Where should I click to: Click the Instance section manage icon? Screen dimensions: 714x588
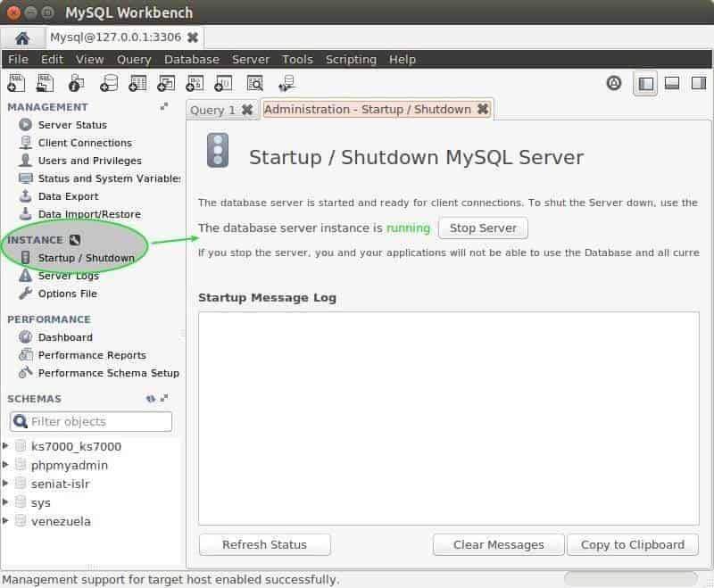point(75,240)
